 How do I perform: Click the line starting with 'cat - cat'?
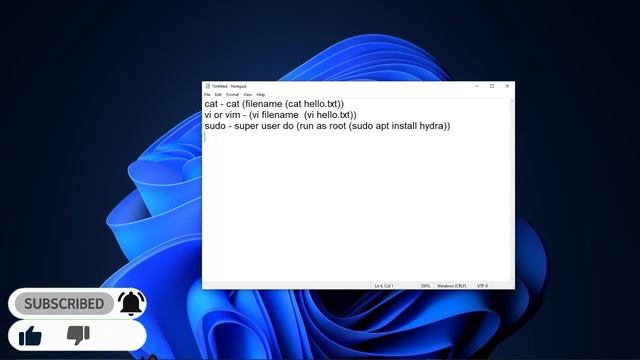point(274,104)
